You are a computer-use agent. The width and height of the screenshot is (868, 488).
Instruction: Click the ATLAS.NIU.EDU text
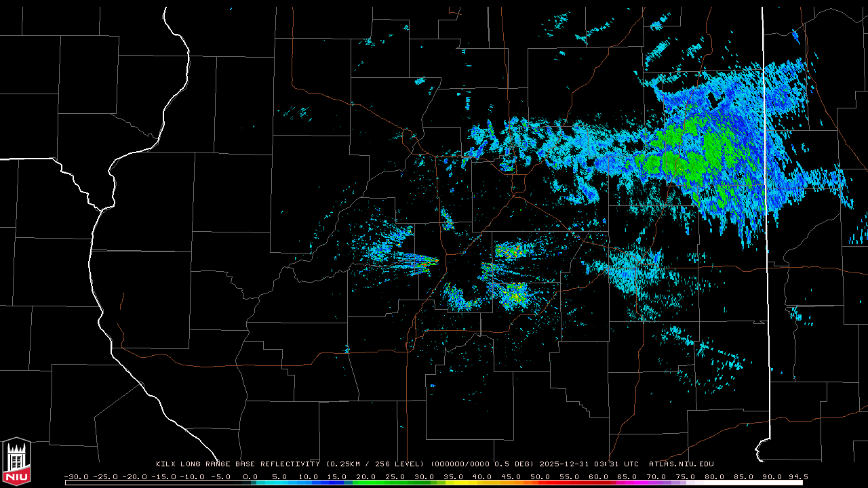[x=681, y=464]
